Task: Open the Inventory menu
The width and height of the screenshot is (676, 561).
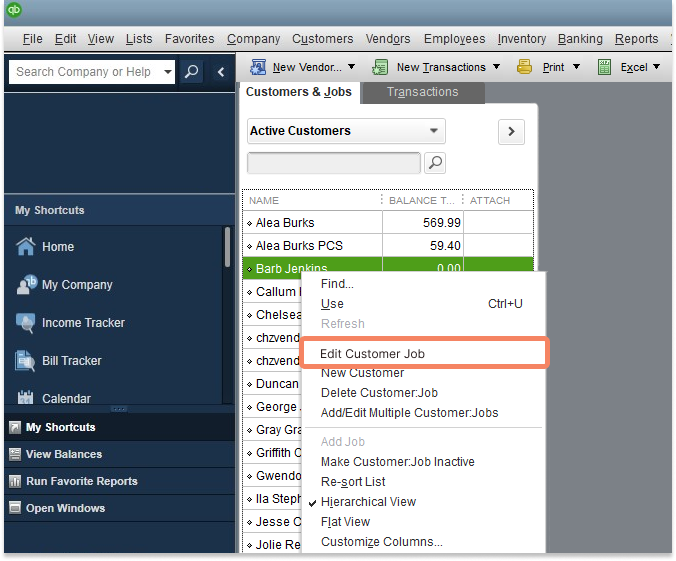Action: (522, 39)
